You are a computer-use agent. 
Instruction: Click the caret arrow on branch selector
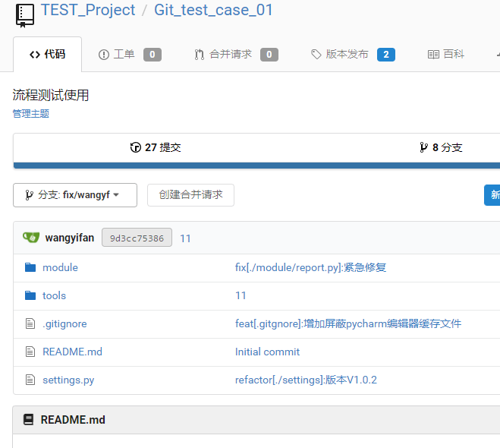coord(116,195)
